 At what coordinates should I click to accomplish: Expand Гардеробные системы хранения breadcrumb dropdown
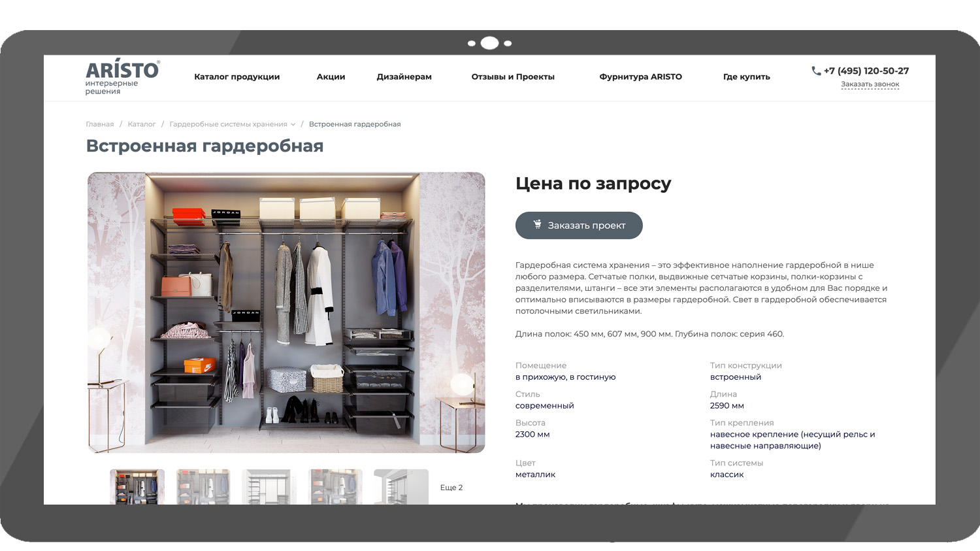click(293, 124)
